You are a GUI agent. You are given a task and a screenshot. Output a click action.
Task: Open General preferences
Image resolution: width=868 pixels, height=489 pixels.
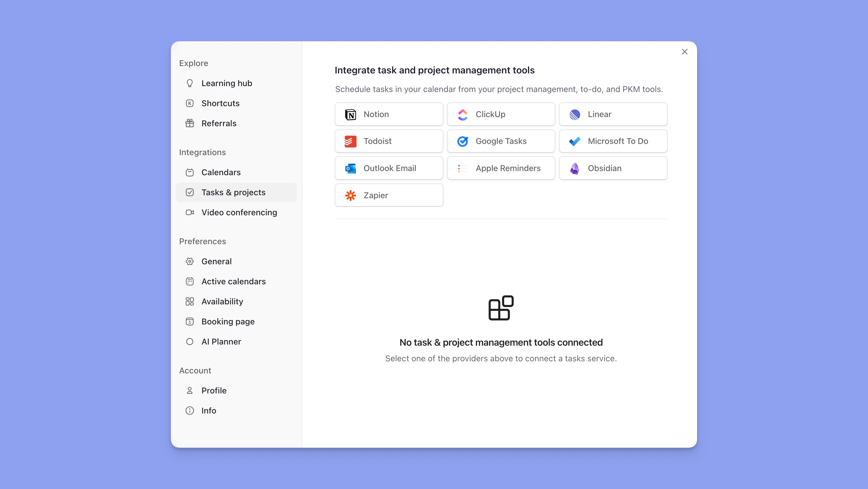click(x=216, y=261)
